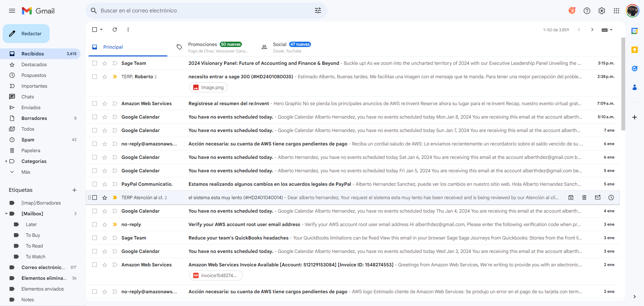Tick checkbox for TERP Atención al cl. email
Screen dimensions: 644x306
95,198
